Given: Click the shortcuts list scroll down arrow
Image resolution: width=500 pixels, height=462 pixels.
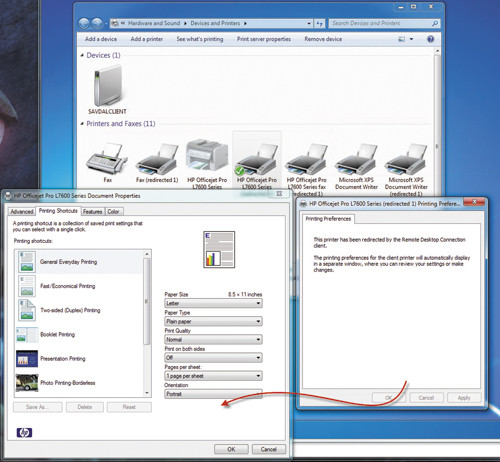Looking at the screenshot, I should [147, 393].
